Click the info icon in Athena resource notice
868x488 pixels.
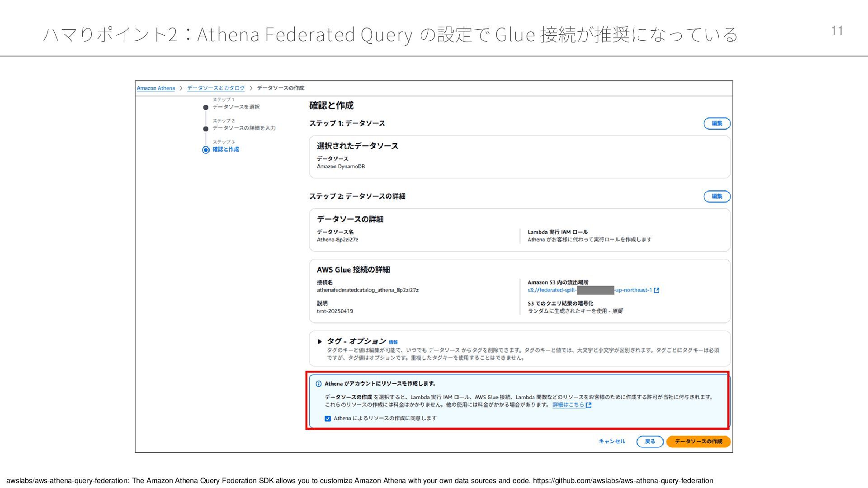pyautogui.click(x=318, y=384)
